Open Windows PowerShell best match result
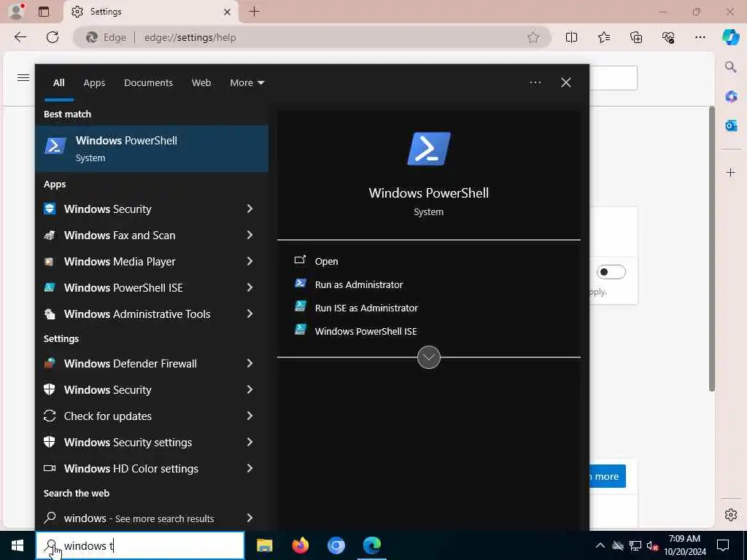Image resolution: width=747 pixels, height=560 pixels. pos(152,149)
